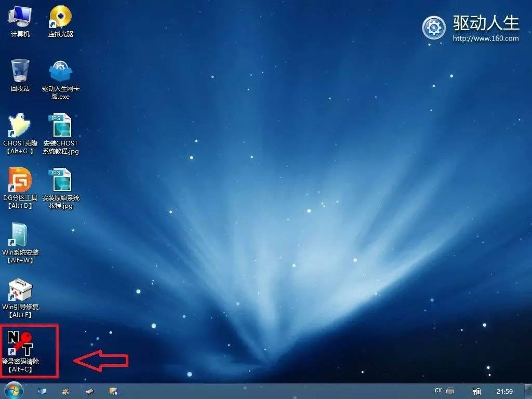Switch the CH input language indicator
The width and height of the screenshot is (532, 399).
coord(439,391)
